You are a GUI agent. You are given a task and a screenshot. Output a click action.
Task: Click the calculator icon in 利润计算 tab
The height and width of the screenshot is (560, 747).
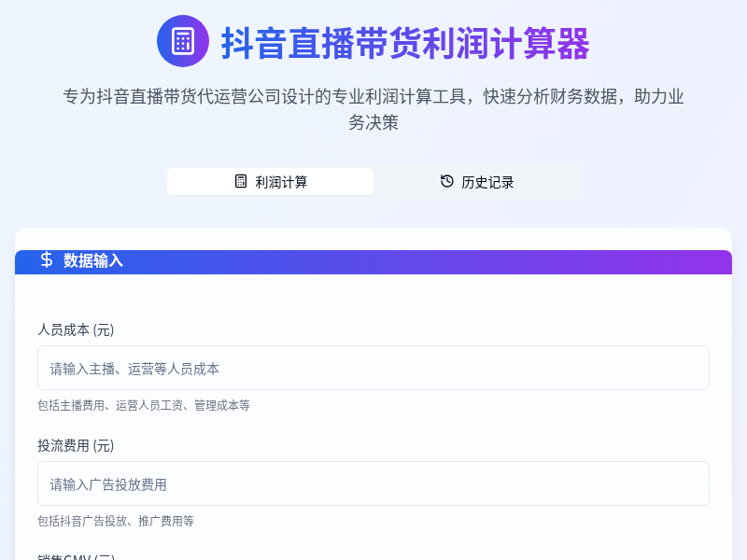coord(241,181)
